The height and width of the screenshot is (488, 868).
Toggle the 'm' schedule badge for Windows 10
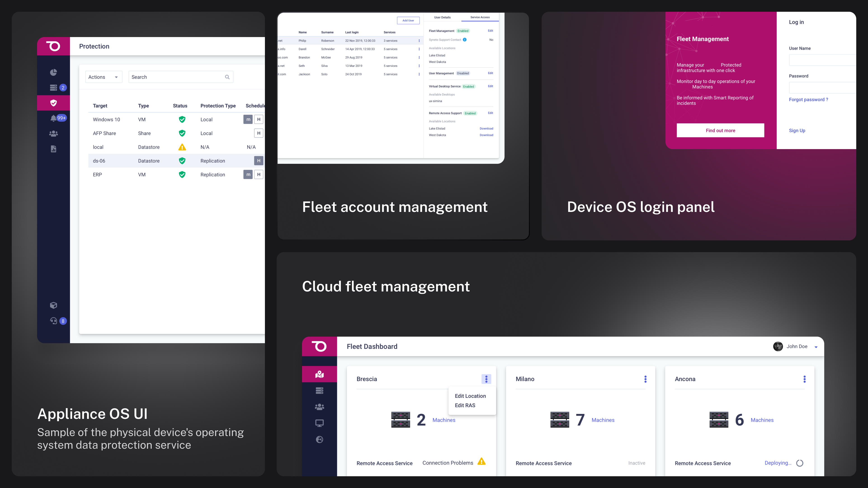pyautogui.click(x=248, y=119)
